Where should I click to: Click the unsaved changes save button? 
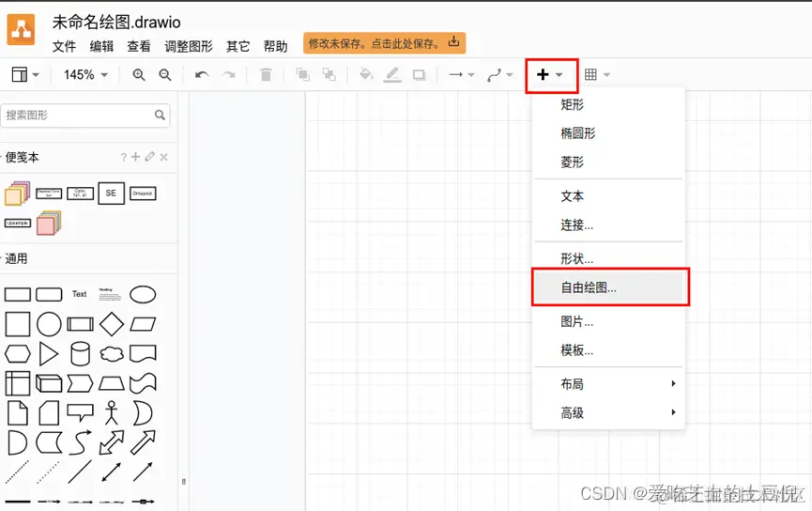pyautogui.click(x=384, y=43)
